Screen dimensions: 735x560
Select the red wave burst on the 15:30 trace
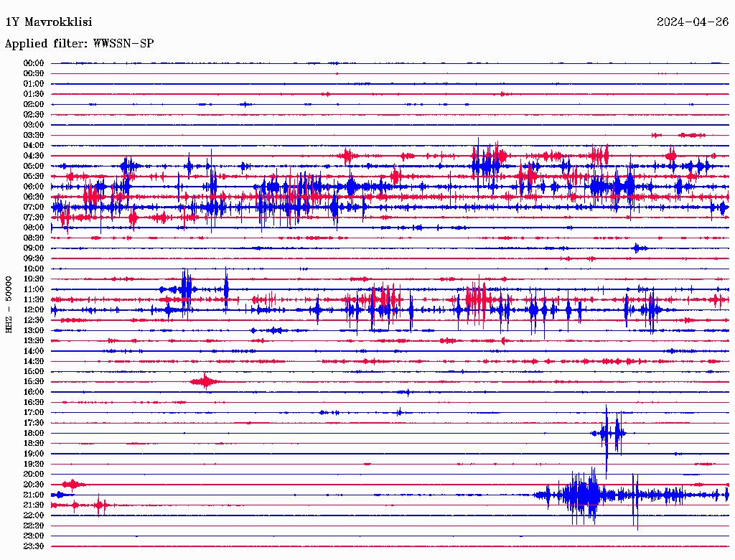[x=205, y=382]
